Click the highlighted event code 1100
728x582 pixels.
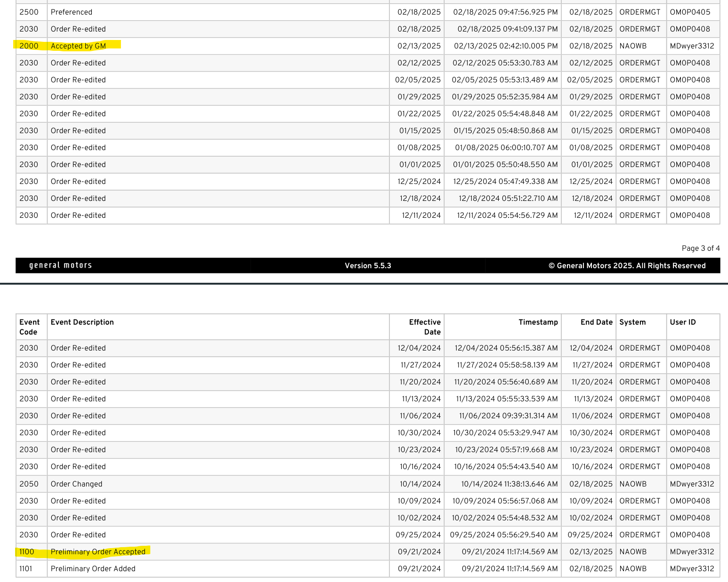[x=27, y=551]
